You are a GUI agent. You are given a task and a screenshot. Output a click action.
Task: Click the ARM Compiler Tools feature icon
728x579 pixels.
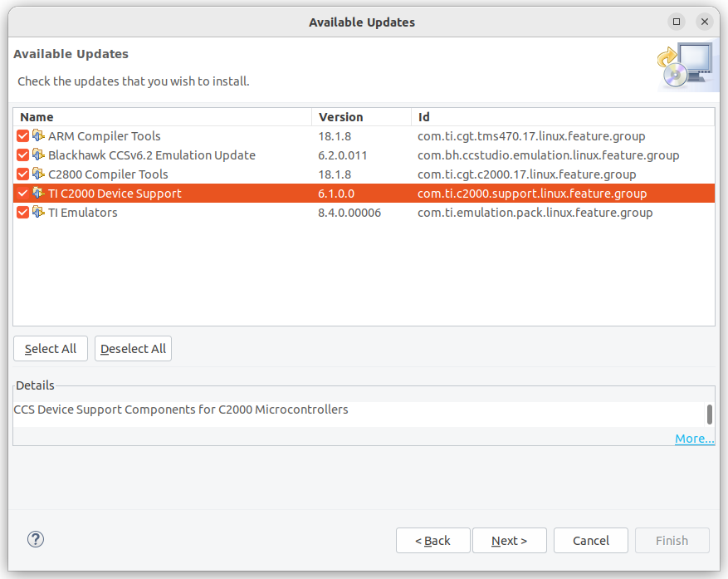click(x=38, y=135)
